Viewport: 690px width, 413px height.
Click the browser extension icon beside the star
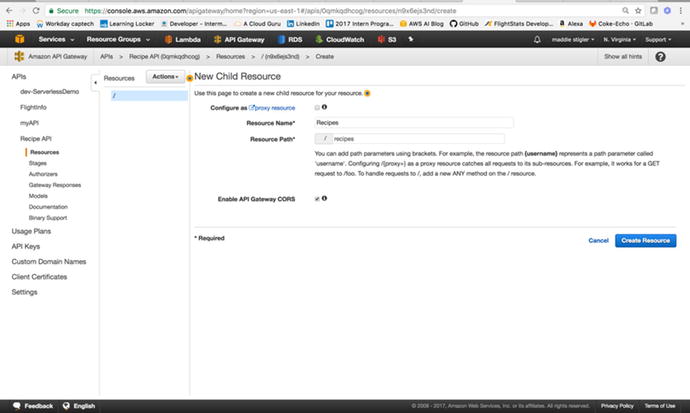click(x=654, y=10)
